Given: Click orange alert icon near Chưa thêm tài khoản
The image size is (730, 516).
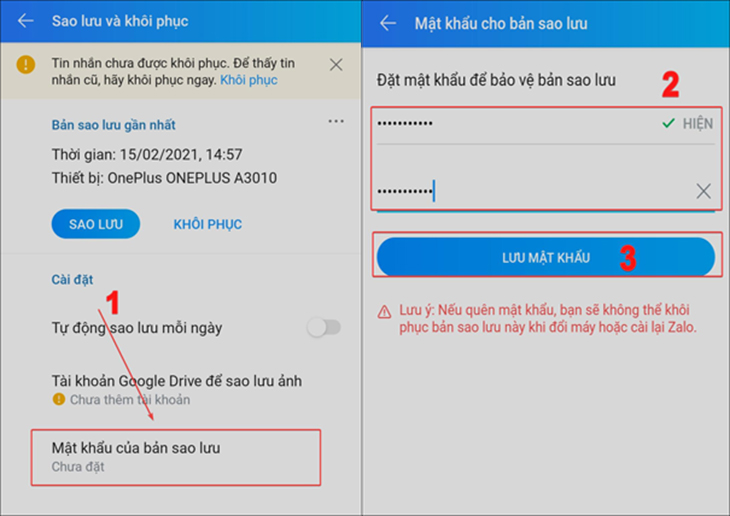Looking at the screenshot, I should point(59,399).
